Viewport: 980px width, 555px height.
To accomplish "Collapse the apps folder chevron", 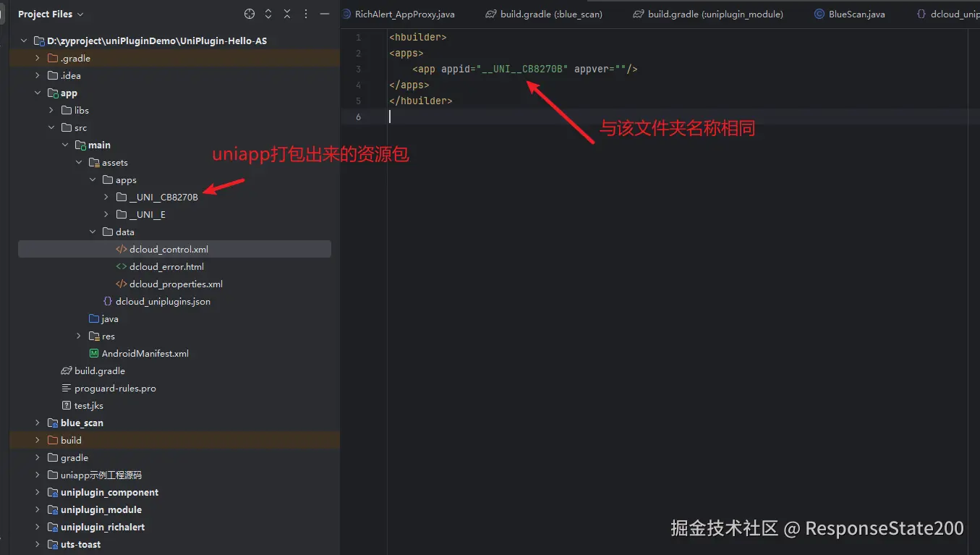I will tap(93, 179).
